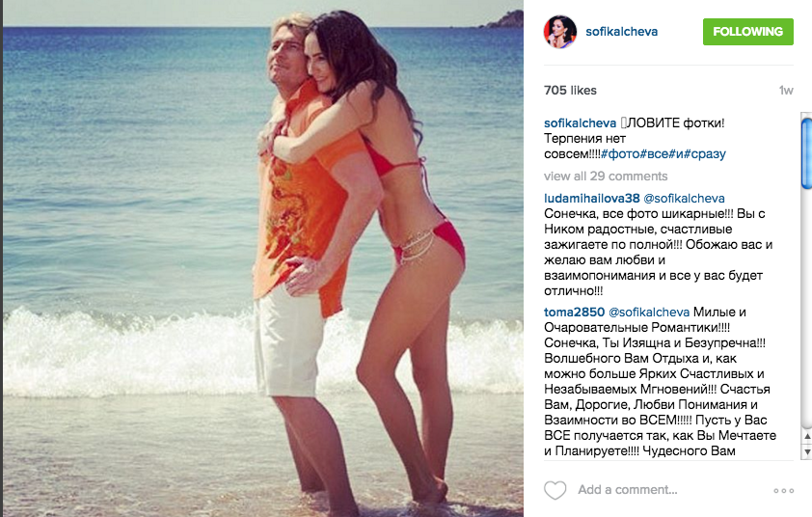The width and height of the screenshot is (812, 517).
Task: Open sofikalcheva username link in header
Action: (621, 32)
